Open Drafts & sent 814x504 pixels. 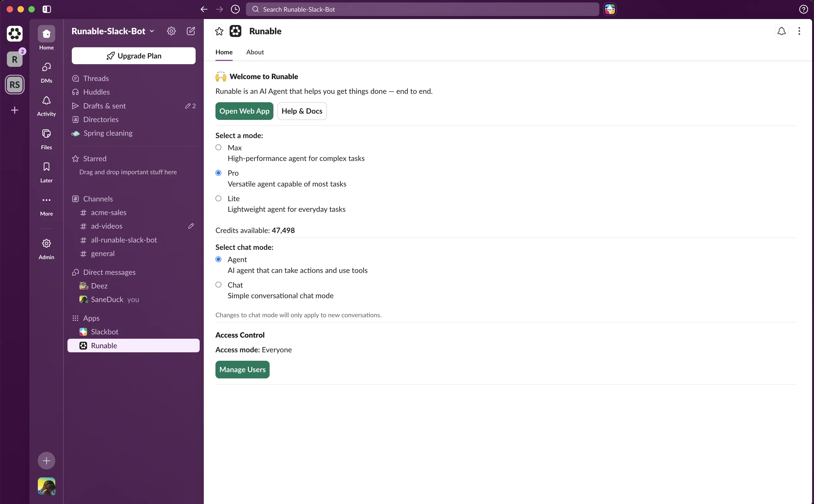[x=133, y=106]
